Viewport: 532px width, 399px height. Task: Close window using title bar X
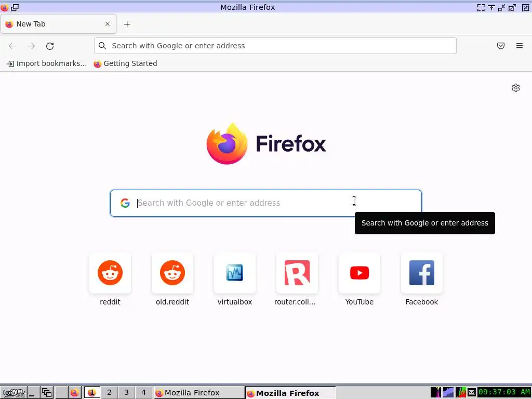[x=525, y=7]
